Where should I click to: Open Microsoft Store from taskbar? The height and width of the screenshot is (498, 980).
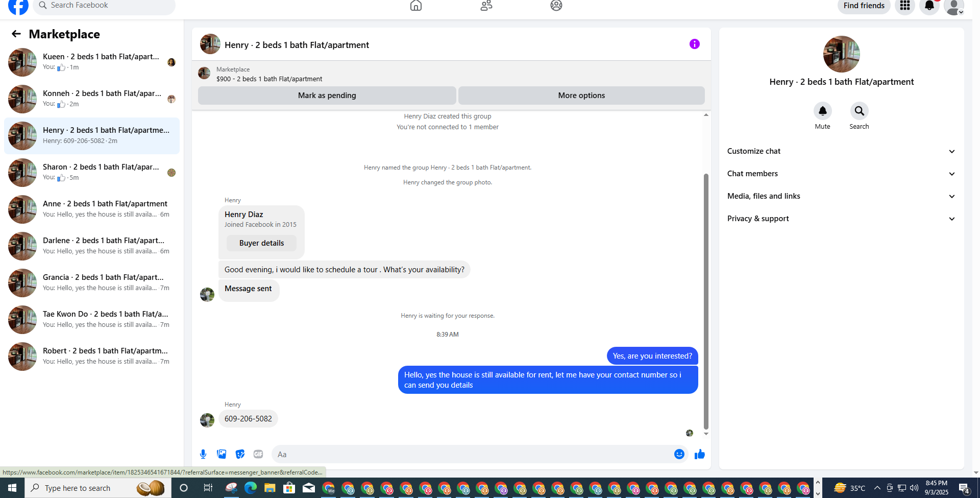coord(289,488)
